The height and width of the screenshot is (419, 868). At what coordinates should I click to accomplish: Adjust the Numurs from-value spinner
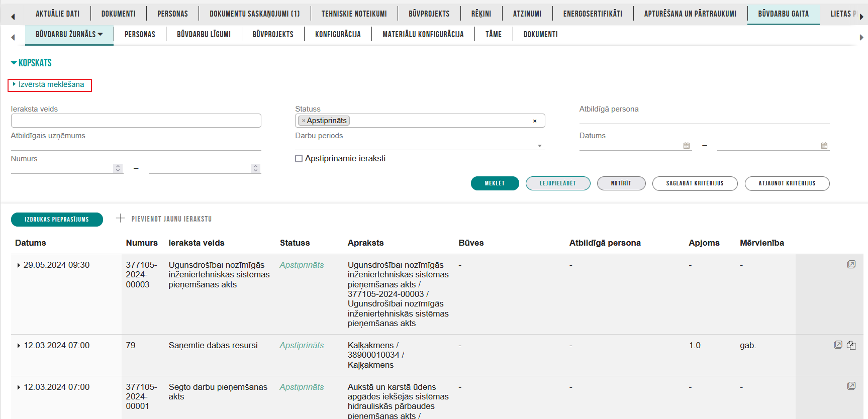click(x=118, y=168)
